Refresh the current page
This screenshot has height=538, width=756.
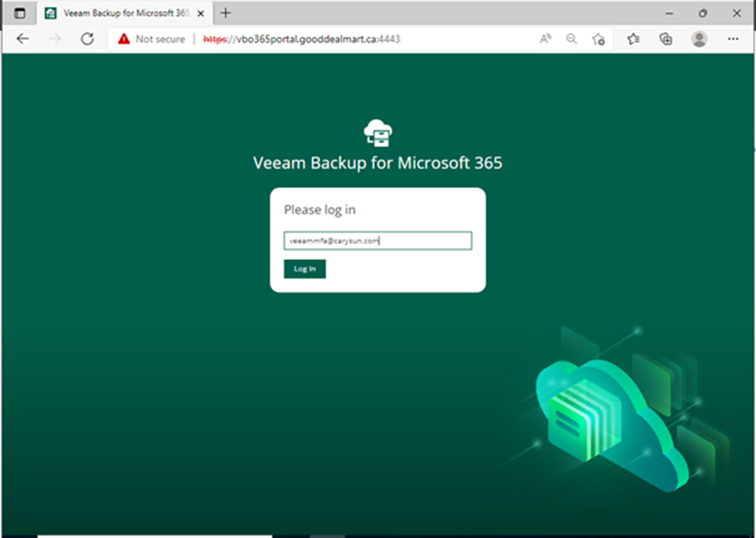[88, 39]
